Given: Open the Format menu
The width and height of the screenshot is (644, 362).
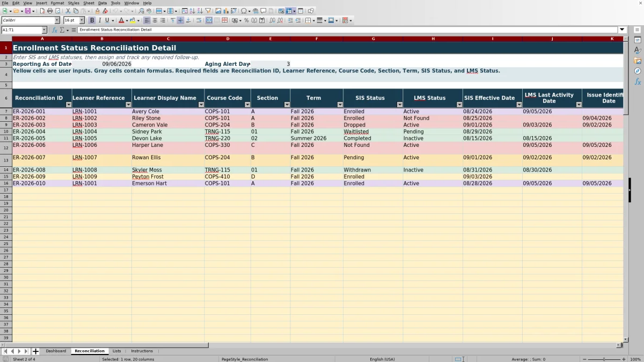Looking at the screenshot, I should pyautogui.click(x=57, y=3).
